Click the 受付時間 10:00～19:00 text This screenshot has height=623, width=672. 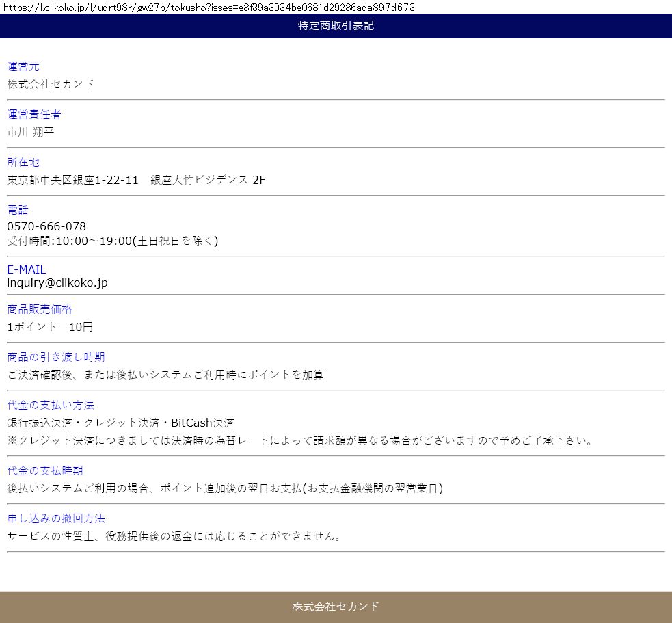(113, 241)
